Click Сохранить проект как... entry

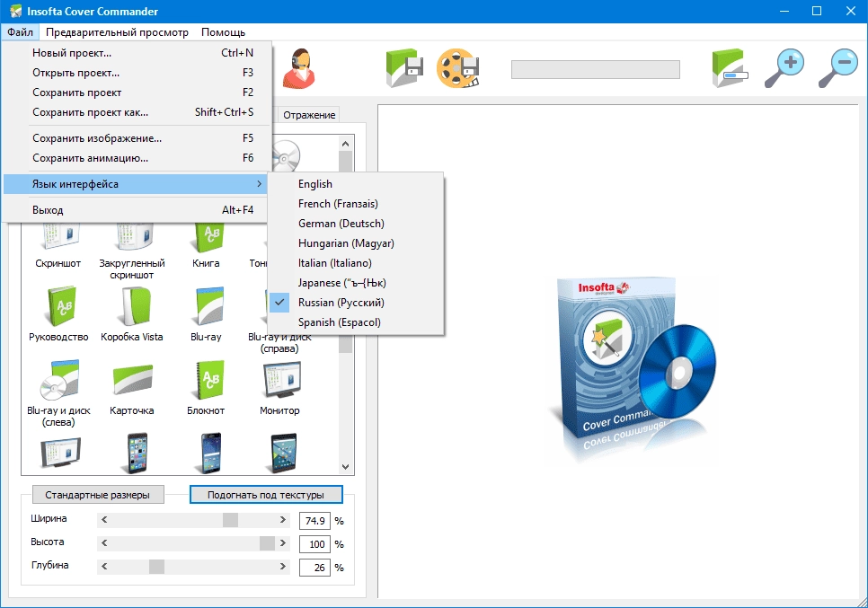[137, 112]
